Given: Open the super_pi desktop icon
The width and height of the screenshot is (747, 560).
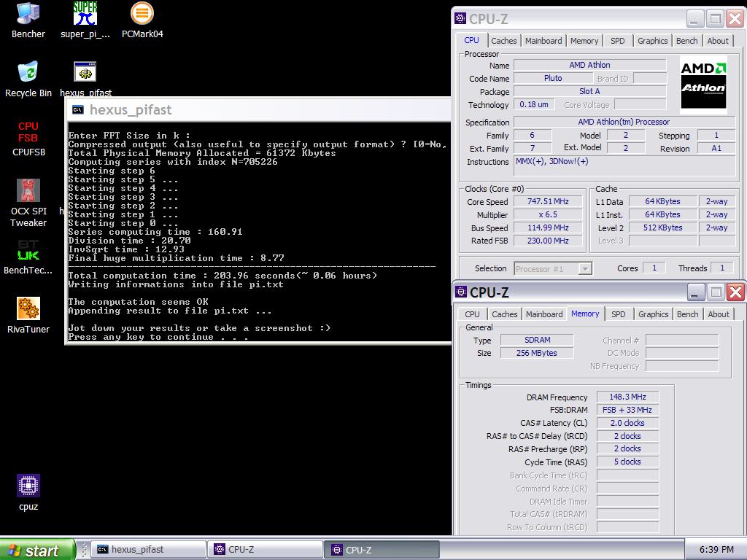Looking at the screenshot, I should (x=85, y=20).
